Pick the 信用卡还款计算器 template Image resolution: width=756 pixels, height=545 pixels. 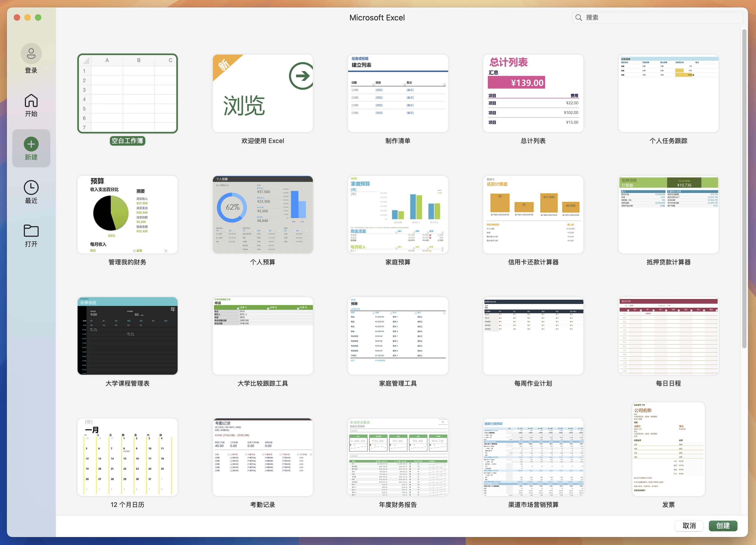(x=533, y=215)
